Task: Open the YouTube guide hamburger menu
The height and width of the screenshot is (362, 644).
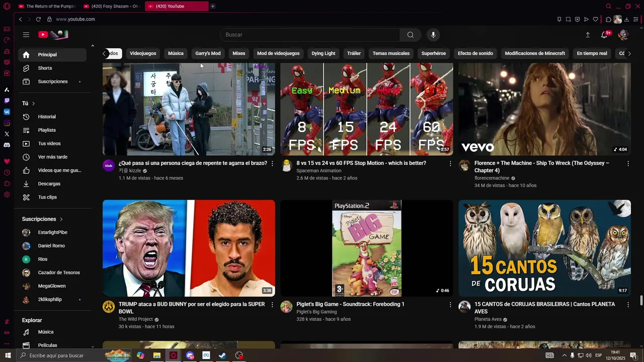Action: point(26,35)
